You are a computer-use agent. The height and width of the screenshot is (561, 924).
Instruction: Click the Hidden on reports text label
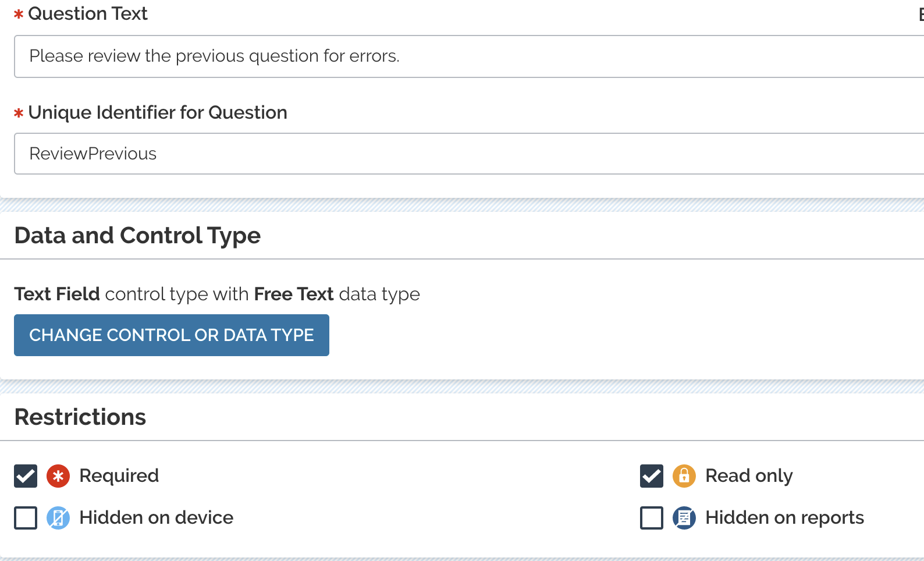(784, 517)
